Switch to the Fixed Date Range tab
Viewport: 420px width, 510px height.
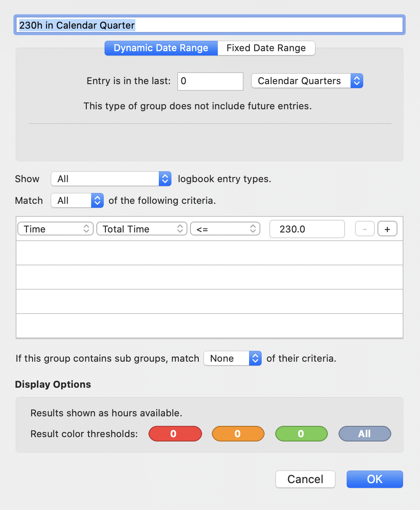tap(266, 48)
